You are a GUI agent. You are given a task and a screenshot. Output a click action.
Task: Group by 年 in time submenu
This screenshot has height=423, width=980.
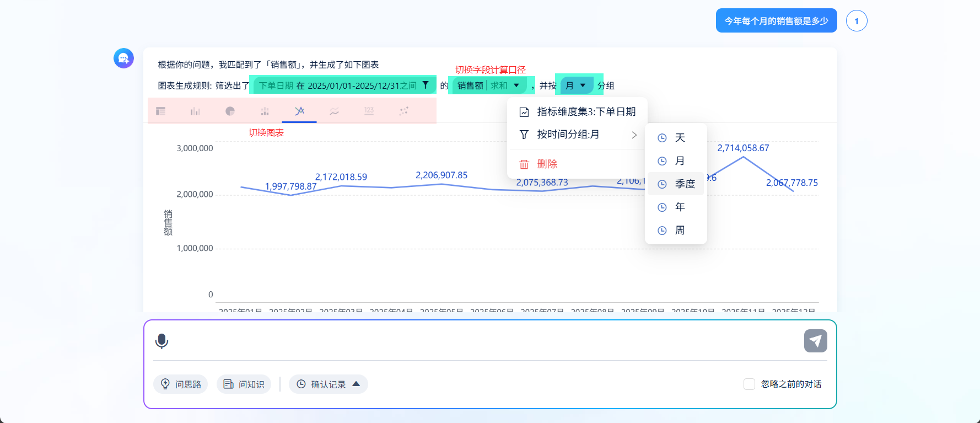tap(676, 207)
